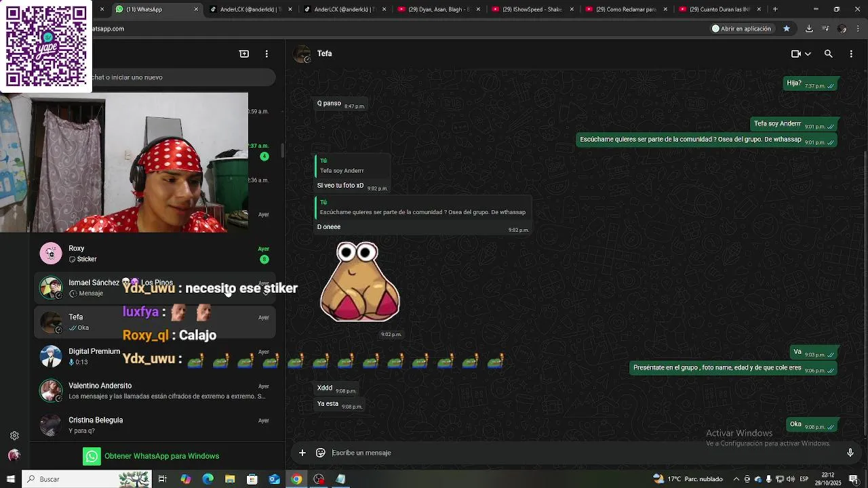Click the taskbar 'Buscar' search box
The width and height of the screenshot is (868, 488).
tap(87, 479)
